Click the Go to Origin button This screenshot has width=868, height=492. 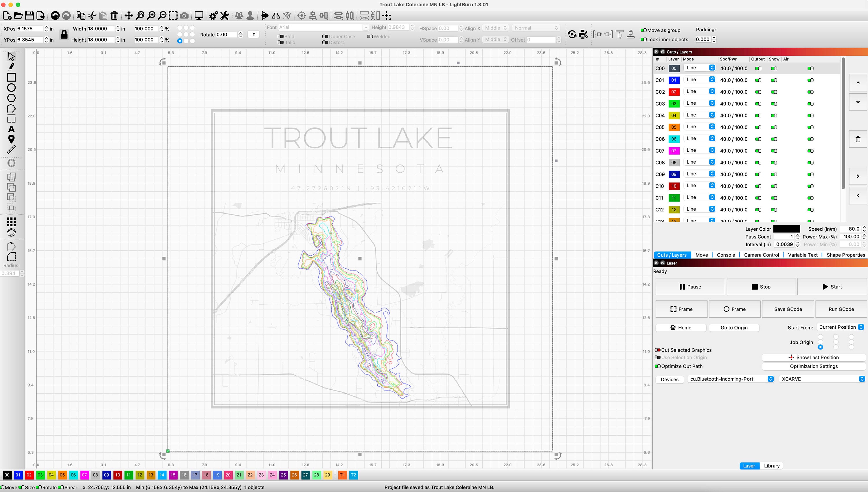[x=734, y=328]
